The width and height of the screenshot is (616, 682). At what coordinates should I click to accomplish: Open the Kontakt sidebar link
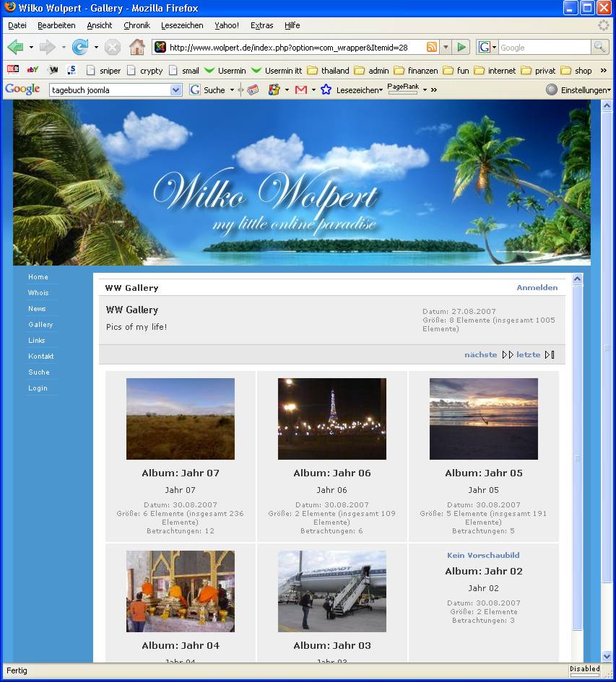point(41,357)
